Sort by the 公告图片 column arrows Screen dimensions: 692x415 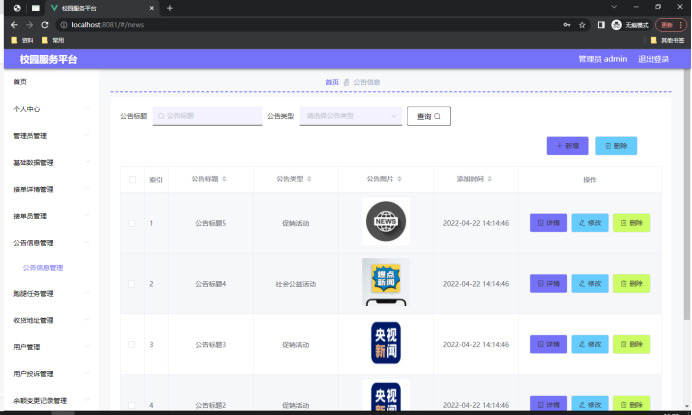tap(399, 179)
